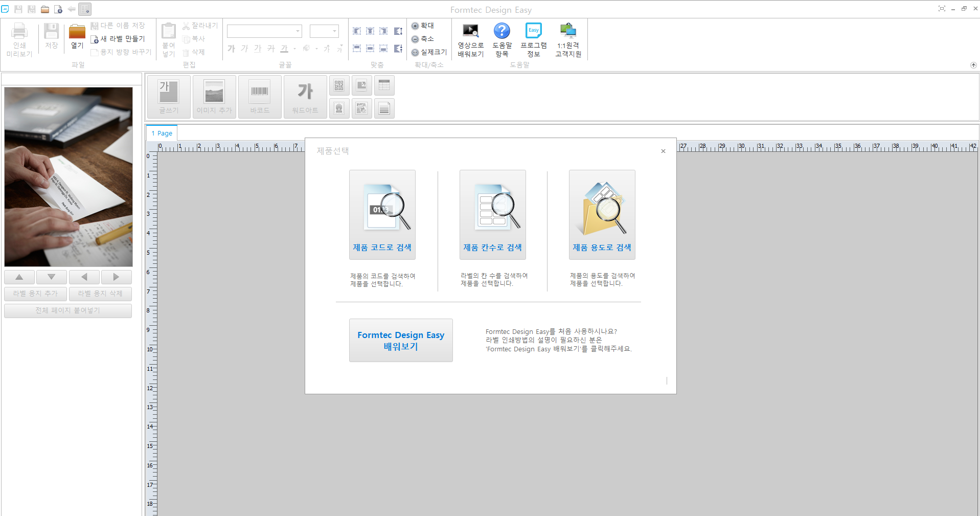Click bottom-row line spacing icon in 맞춤
This screenshot has height=516, width=980.
pos(398,49)
